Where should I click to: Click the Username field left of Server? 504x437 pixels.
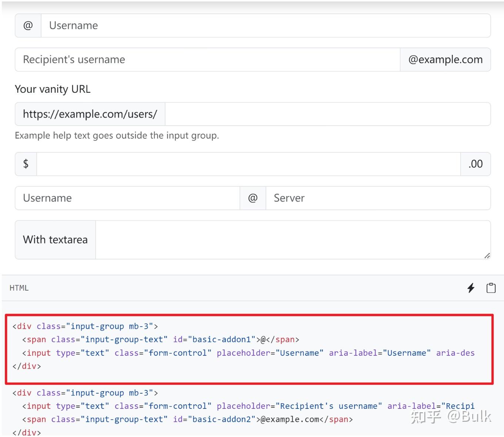(x=127, y=198)
